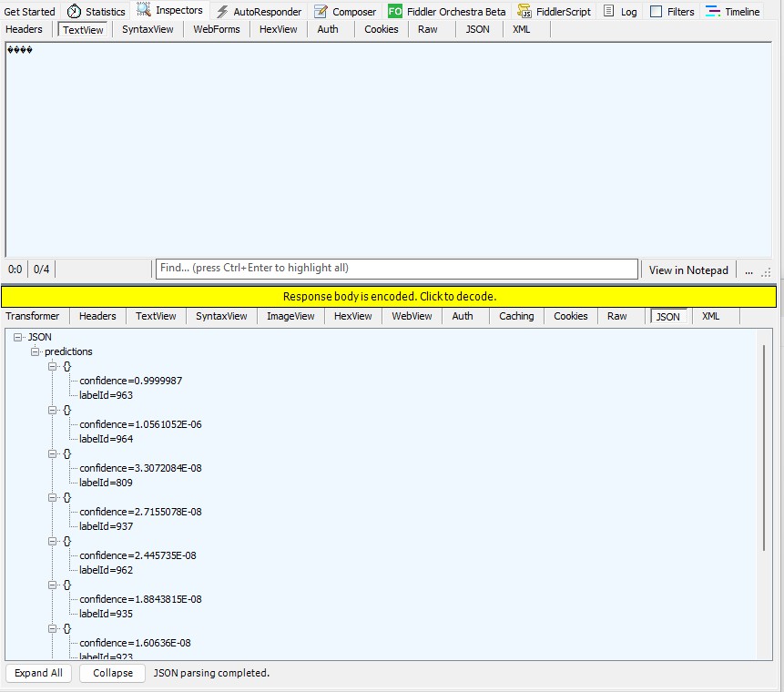784x692 pixels.
Task: Collapse the root JSON tree node
Action: pos(18,337)
